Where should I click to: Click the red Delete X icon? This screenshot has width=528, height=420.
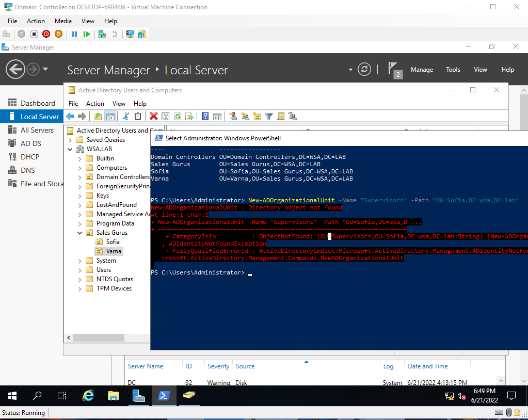154,117
